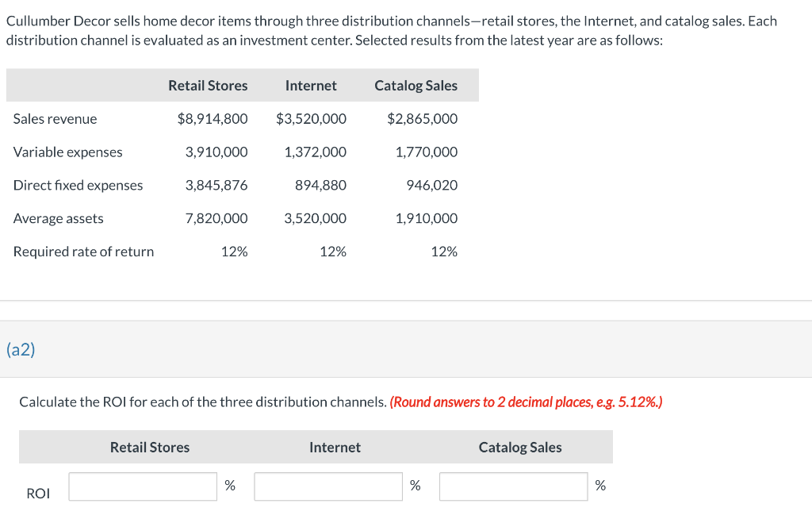Click the Retail Stores column header
Image resolution: width=812 pixels, height=519 pixels.
tap(208, 85)
